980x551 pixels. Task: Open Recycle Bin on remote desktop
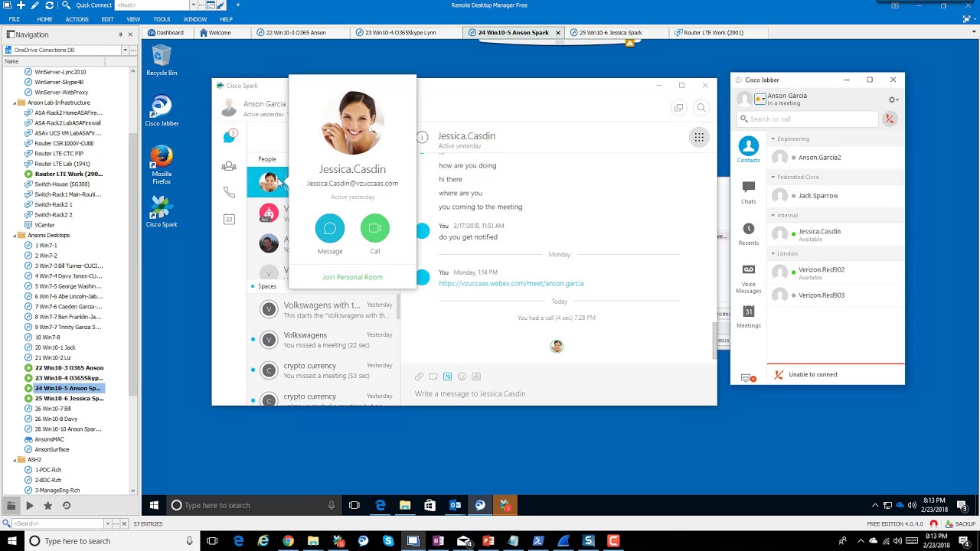[x=162, y=60]
